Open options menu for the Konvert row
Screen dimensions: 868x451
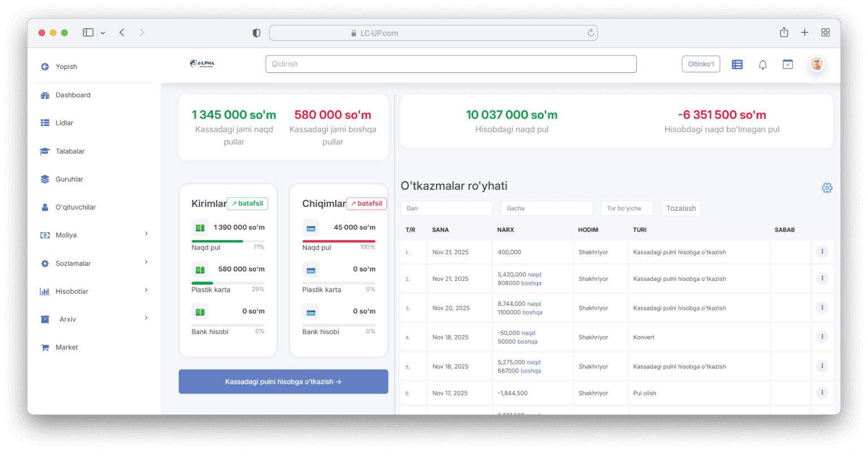point(822,337)
